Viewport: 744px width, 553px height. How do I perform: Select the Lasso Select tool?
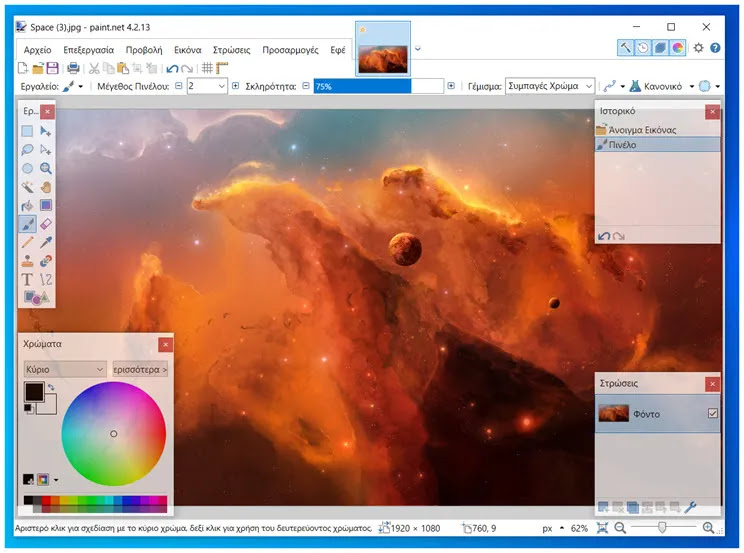click(27, 150)
